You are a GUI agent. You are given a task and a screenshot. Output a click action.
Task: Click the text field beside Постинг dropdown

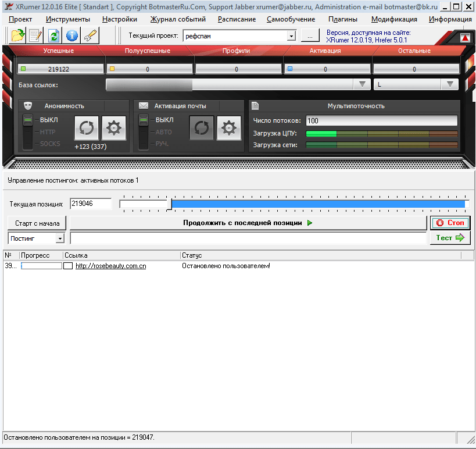[x=248, y=238]
